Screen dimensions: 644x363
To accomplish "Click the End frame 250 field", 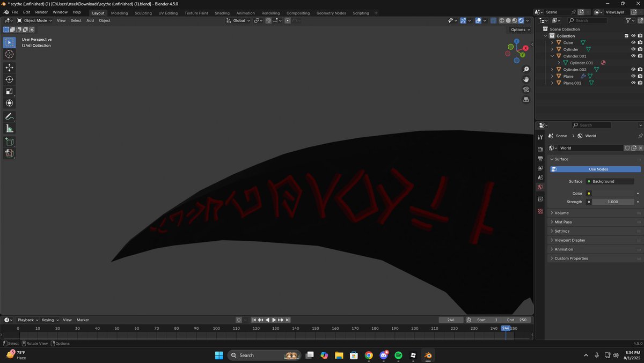I will tap(517, 320).
